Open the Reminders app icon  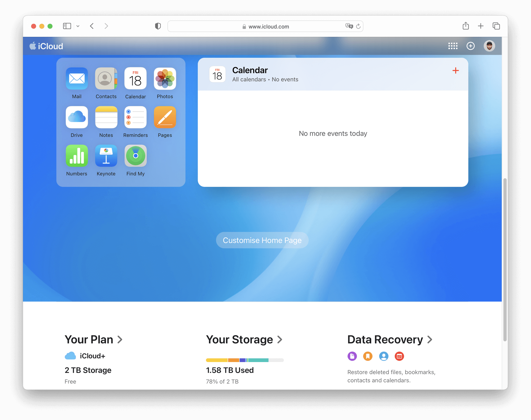coord(135,117)
